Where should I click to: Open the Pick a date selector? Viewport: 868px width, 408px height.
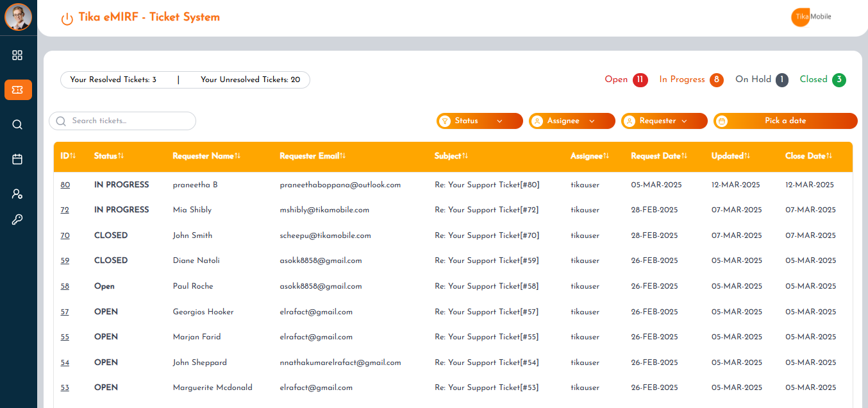(x=785, y=121)
